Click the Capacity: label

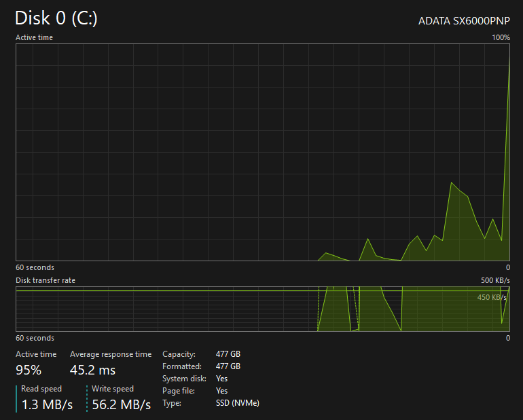pos(179,354)
